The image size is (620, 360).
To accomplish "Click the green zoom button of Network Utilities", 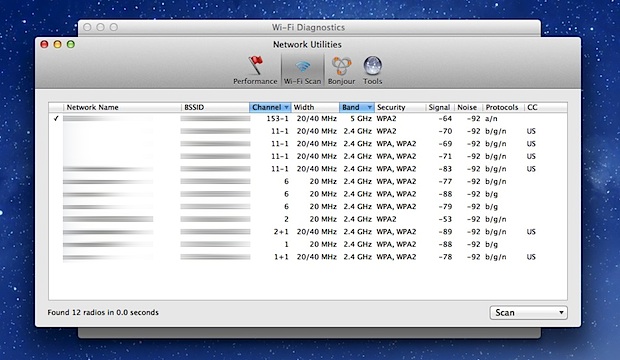I will tap(71, 44).
